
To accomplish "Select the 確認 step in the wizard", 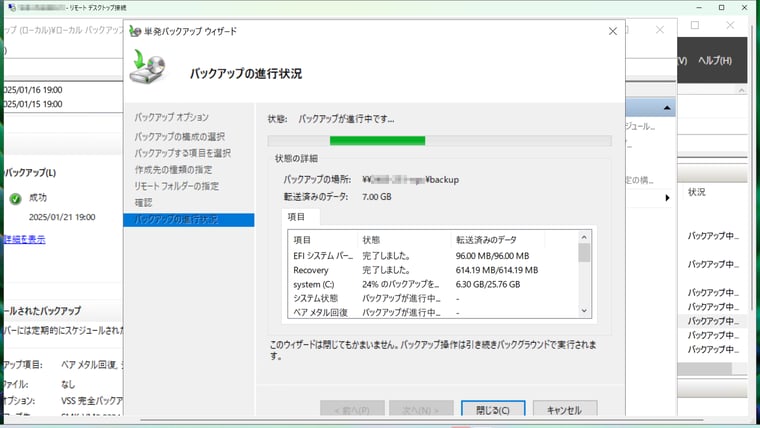I will (x=143, y=203).
